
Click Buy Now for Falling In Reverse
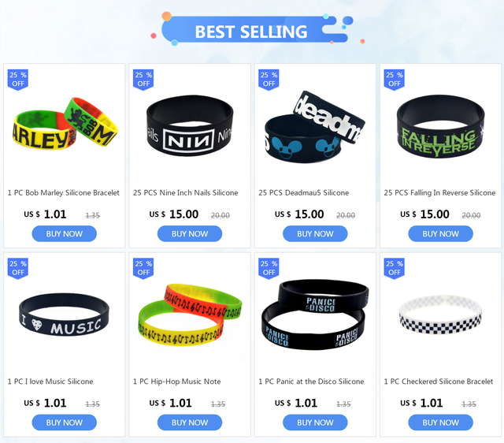[x=440, y=233]
